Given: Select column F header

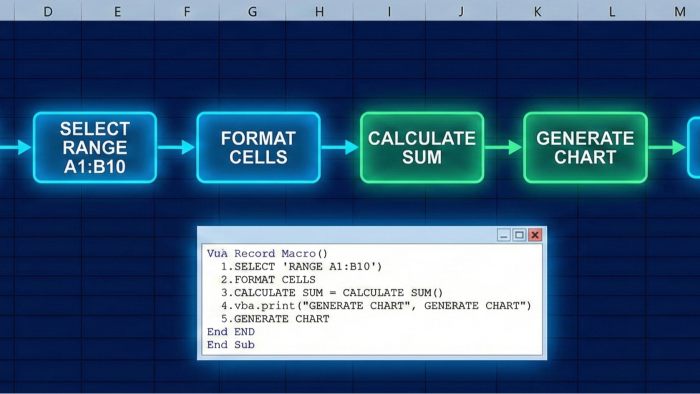Looking at the screenshot, I should 187,12.
